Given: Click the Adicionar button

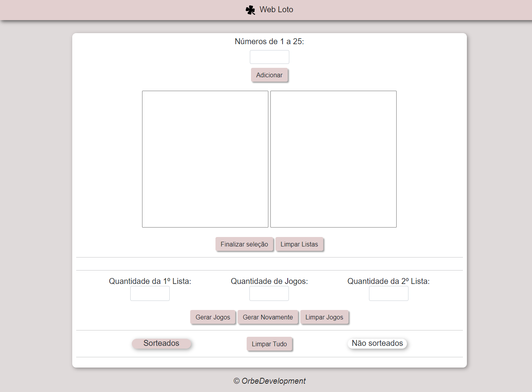Looking at the screenshot, I should (269, 75).
